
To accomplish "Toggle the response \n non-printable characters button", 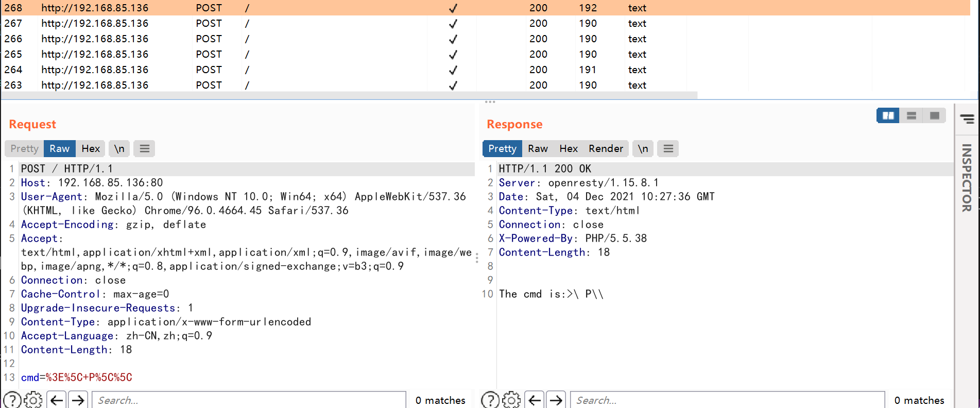I will pos(643,148).
